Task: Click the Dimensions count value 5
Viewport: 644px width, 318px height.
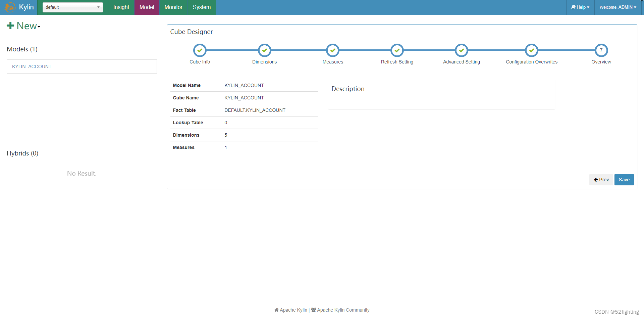Action: click(x=226, y=135)
